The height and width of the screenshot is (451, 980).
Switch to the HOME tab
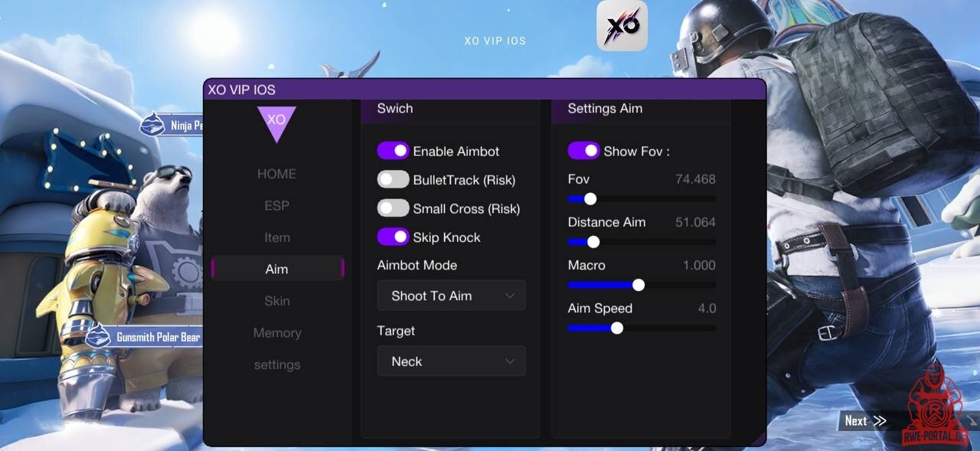pos(276,174)
